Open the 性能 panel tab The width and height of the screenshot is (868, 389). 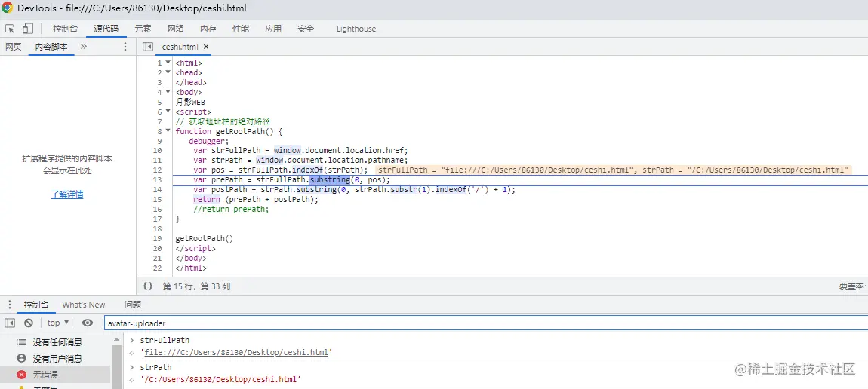coord(241,29)
